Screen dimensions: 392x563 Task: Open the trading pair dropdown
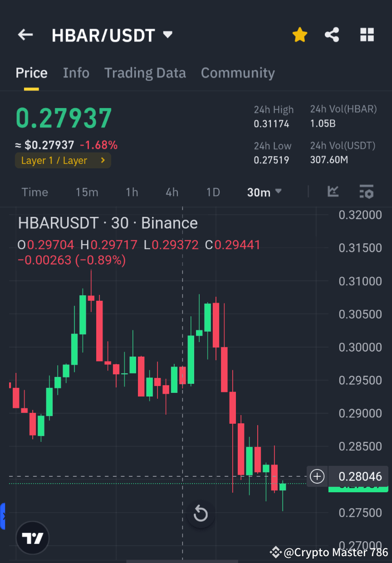[167, 34]
